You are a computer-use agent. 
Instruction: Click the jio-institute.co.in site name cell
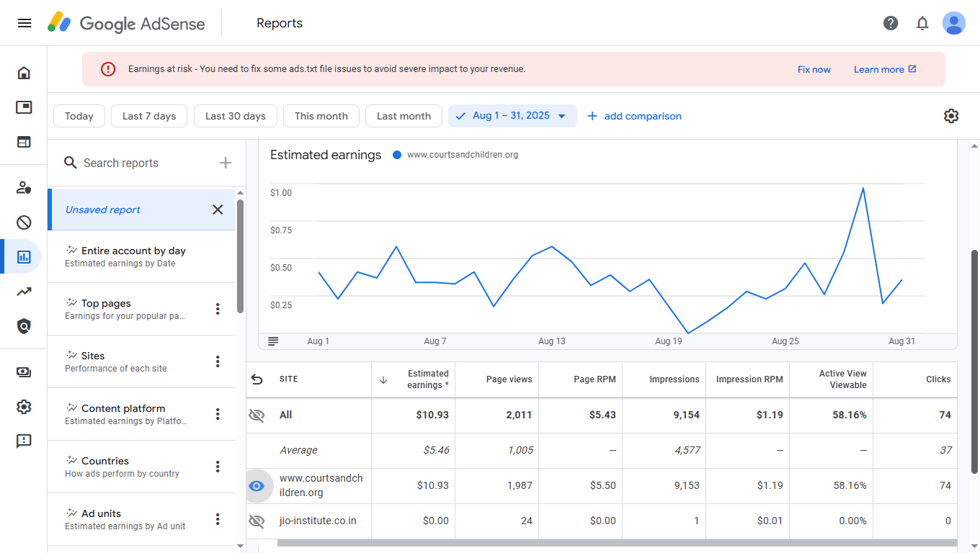point(318,521)
